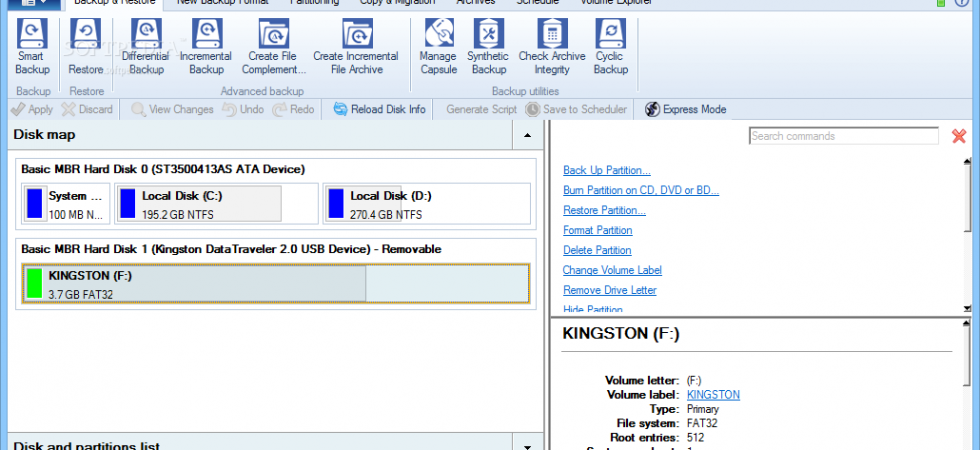The width and height of the screenshot is (980, 450).
Task: Select the Local Disk (C:) partition
Action: click(198, 204)
